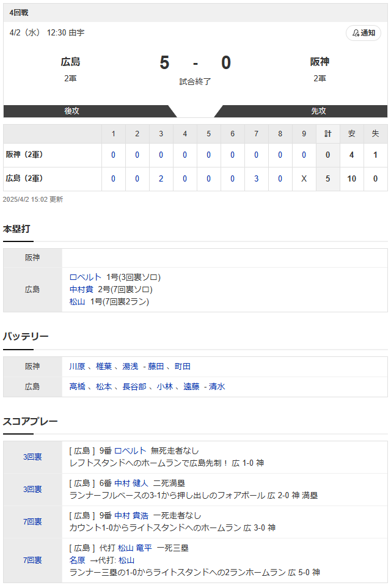Select Hanshin 9th inning score 0
Image resolution: width=391 pixels, height=588 pixels.
(304, 155)
